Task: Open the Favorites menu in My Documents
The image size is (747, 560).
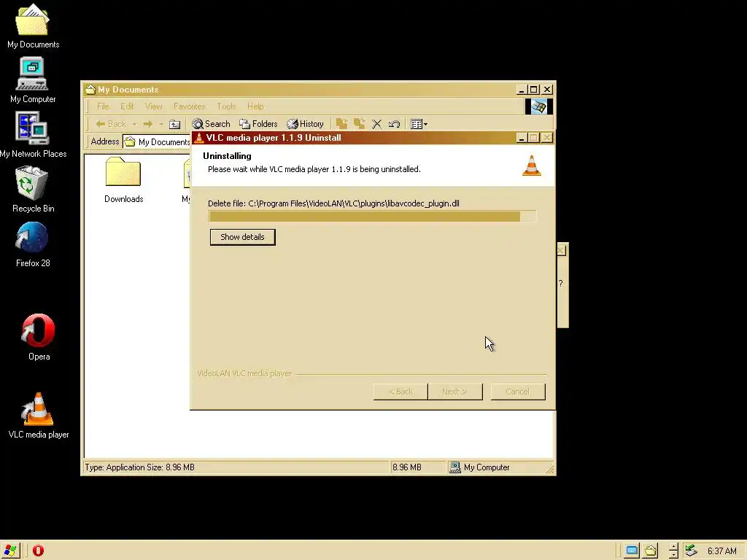Action: [x=189, y=106]
